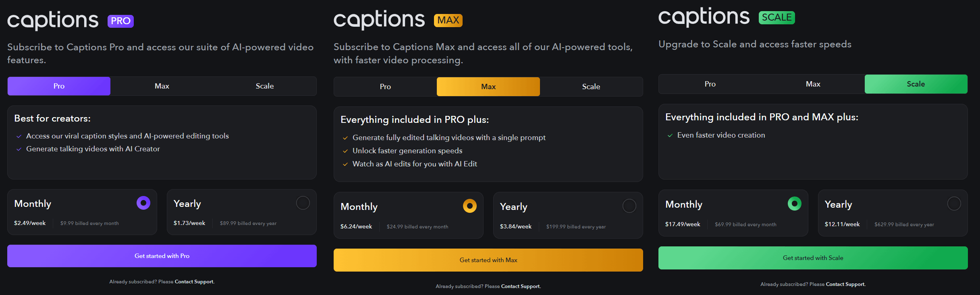This screenshot has width=980, height=295.
Task: Select the green Monthly radio in Scale panel
Action: pyautogui.click(x=795, y=204)
